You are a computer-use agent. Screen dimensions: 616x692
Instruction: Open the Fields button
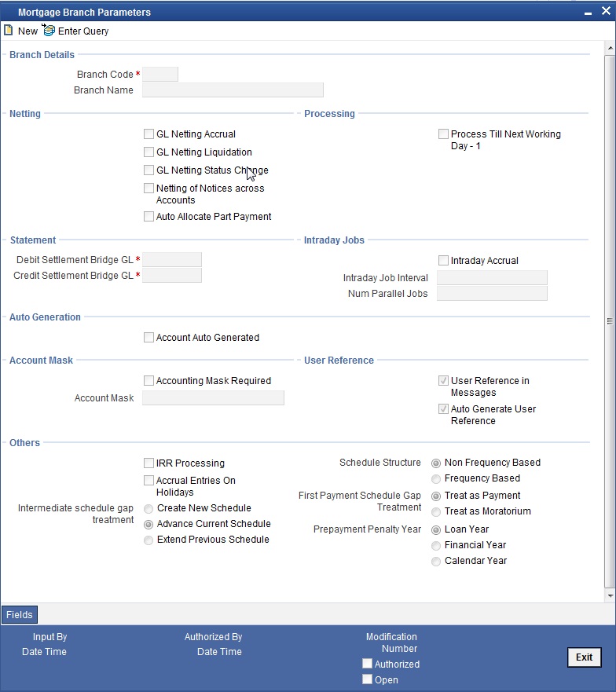click(20, 614)
